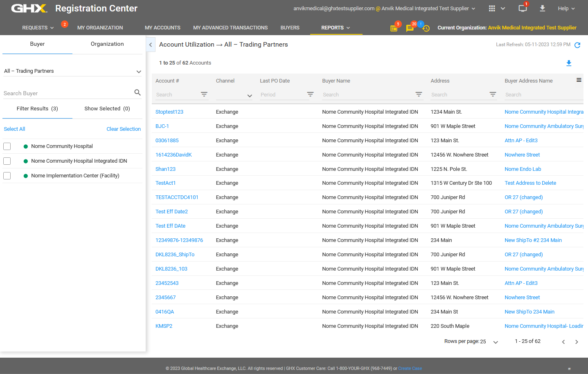Click the Select All link
The width and height of the screenshot is (588, 374).
pyautogui.click(x=14, y=129)
